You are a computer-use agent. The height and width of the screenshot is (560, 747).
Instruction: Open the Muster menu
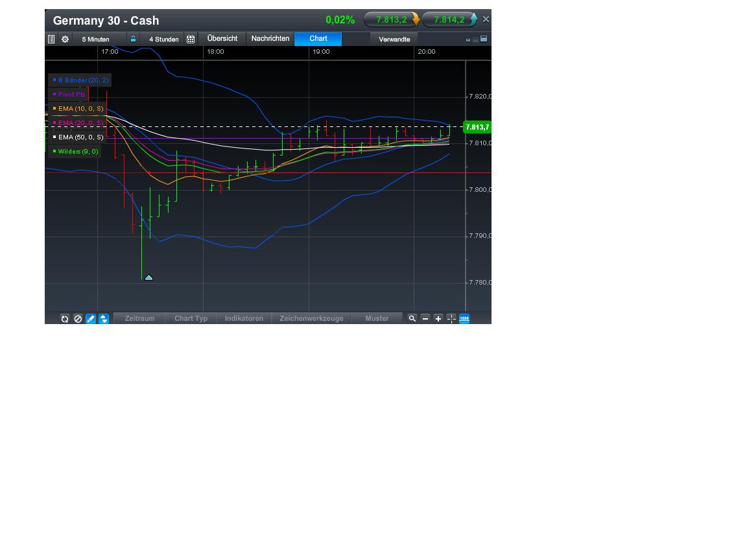point(377,318)
